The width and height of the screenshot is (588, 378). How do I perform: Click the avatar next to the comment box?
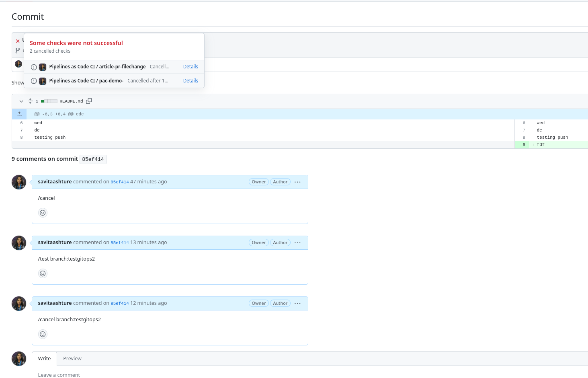18,358
